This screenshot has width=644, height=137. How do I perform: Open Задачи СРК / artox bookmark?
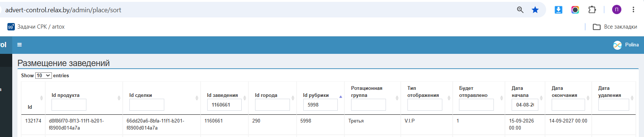(36, 27)
